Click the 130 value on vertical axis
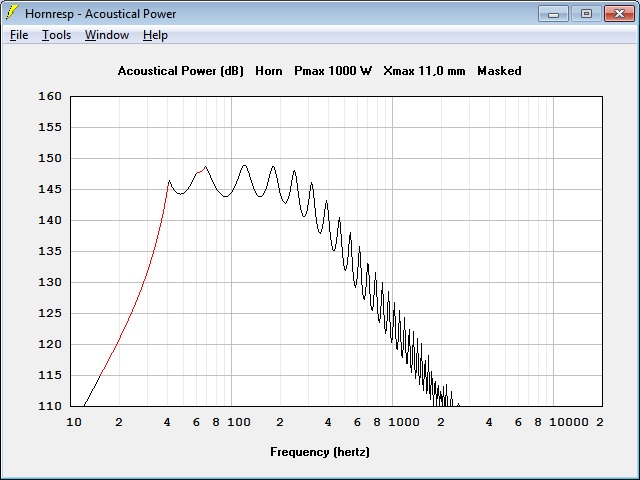Image resolution: width=640 pixels, height=480 pixels. click(50, 282)
